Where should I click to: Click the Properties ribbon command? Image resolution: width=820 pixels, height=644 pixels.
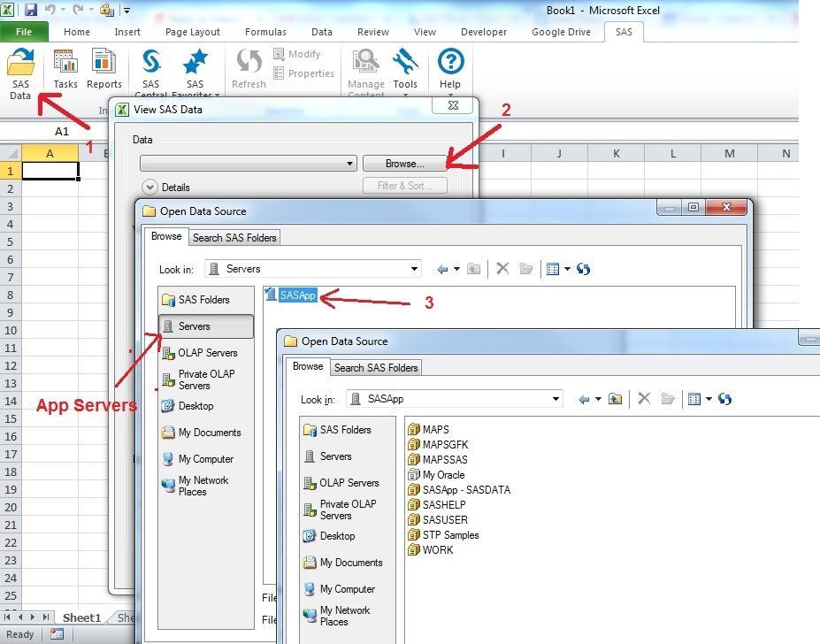[x=303, y=73]
